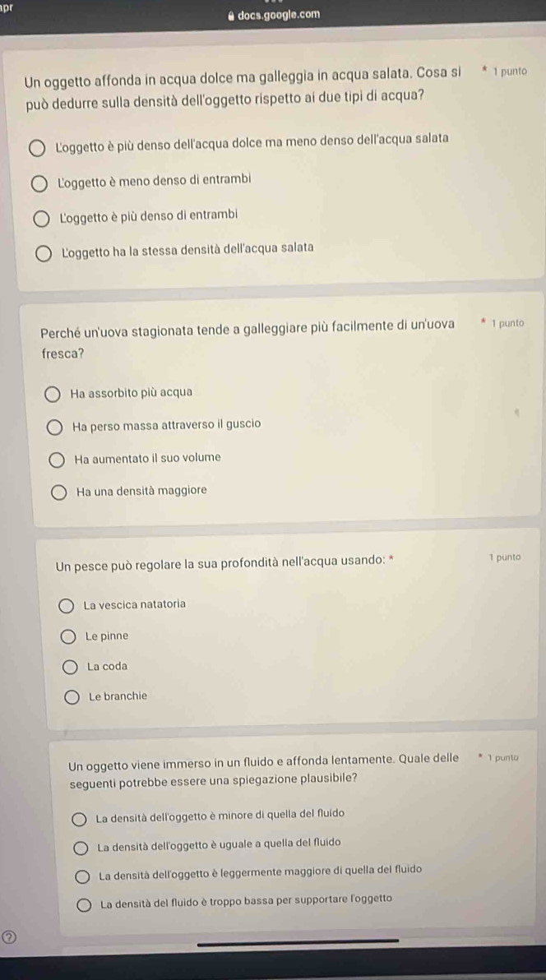546x980 pixels.
Task: Select the 'Ha assorbito più acqua' answer
Action: tap(53, 395)
